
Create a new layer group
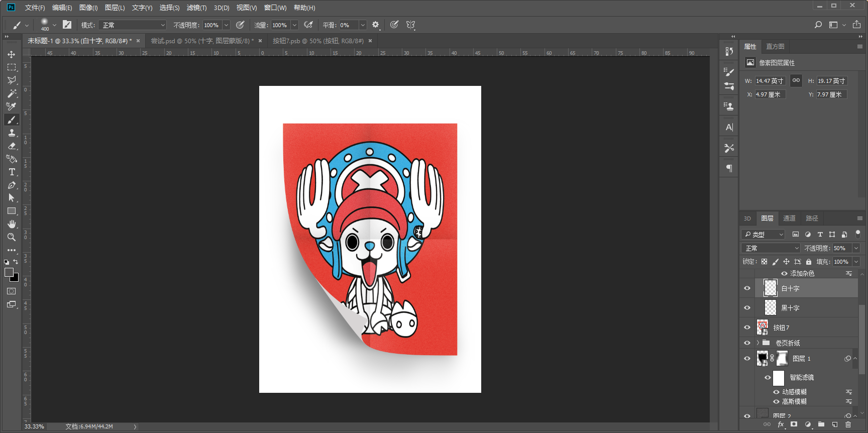pos(821,424)
